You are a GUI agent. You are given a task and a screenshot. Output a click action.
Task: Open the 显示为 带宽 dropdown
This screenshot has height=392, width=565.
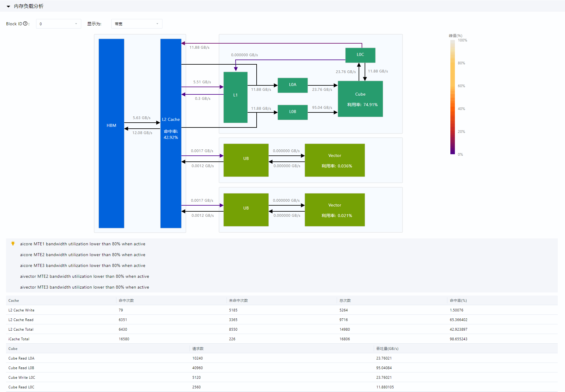(137, 24)
